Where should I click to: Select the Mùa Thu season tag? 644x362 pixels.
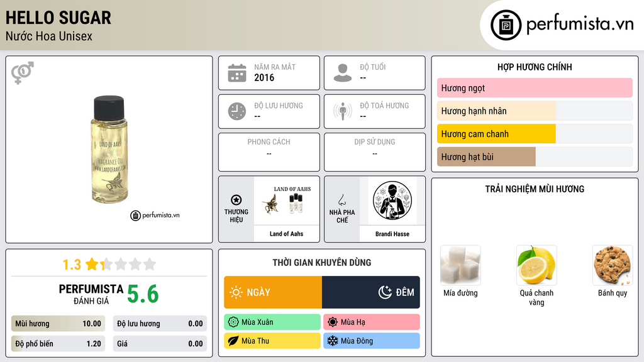click(272, 341)
